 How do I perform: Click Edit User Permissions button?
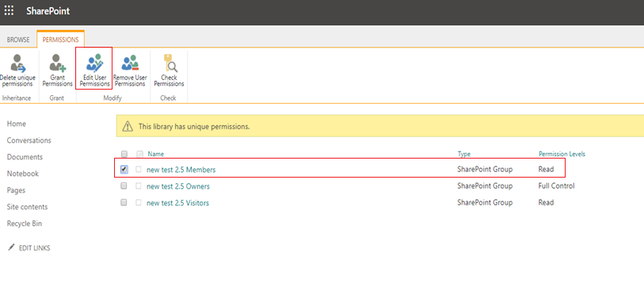[94, 70]
